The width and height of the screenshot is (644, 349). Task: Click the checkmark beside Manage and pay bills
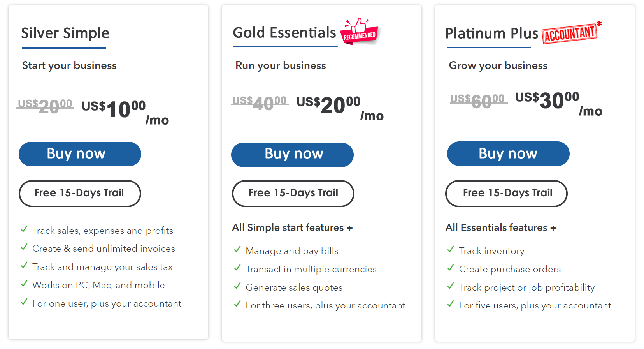(237, 249)
